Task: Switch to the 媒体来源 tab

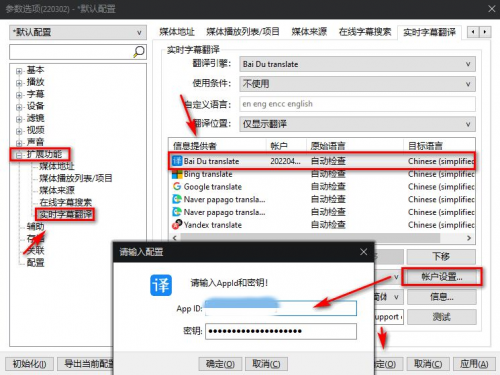Action: tap(309, 32)
